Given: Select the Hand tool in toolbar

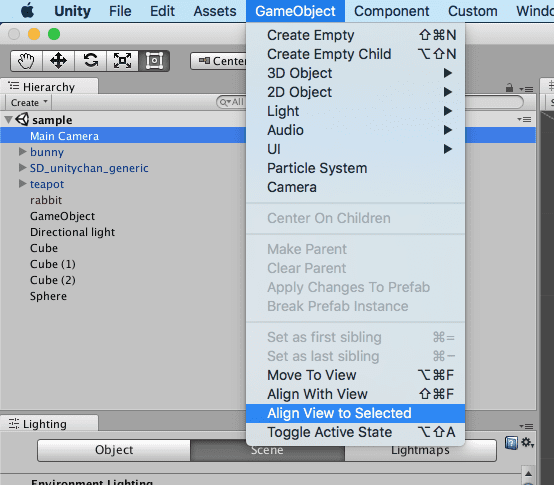Looking at the screenshot, I should 26,61.
